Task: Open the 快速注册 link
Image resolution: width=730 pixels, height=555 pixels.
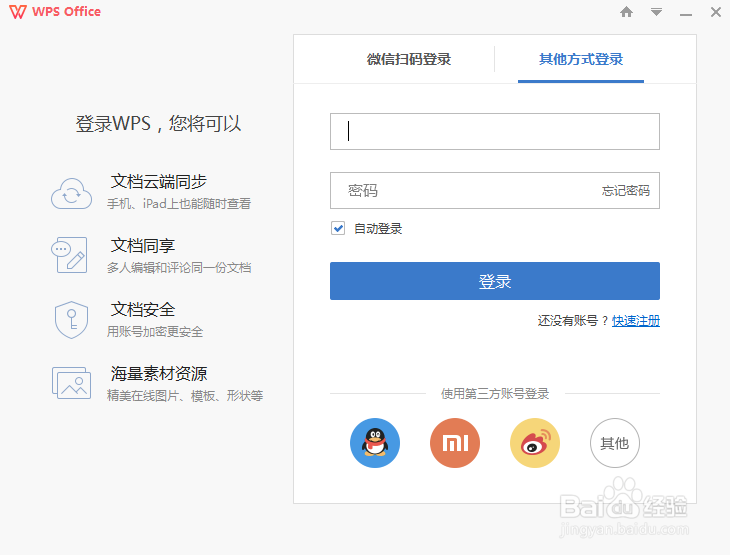Action: 635,320
